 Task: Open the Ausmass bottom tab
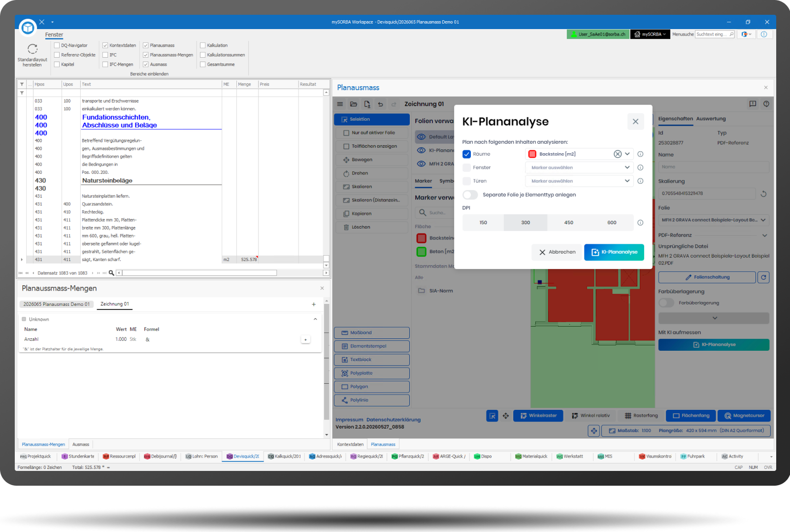point(81,444)
